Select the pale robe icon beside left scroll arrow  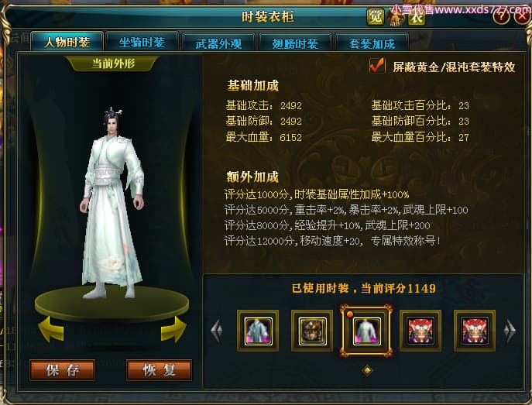[x=258, y=331]
